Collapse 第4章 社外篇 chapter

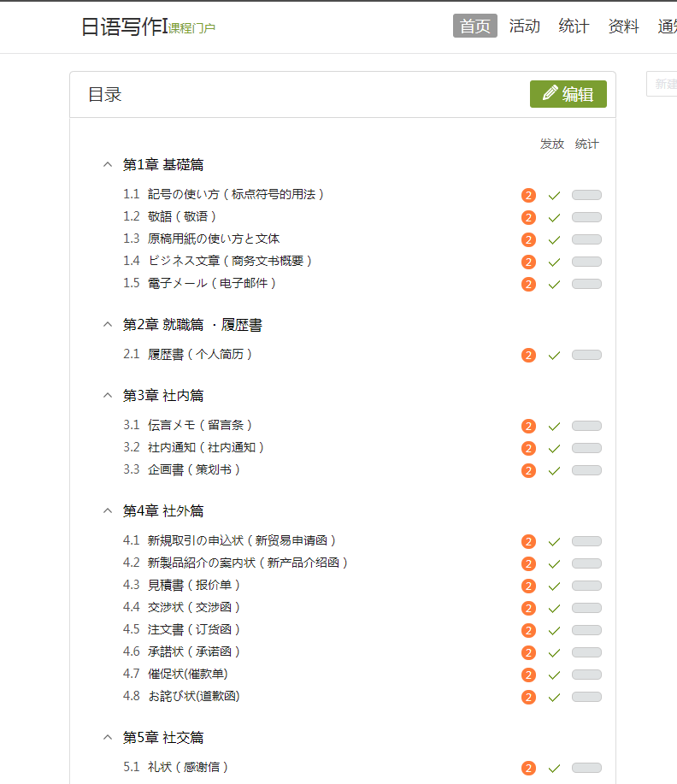108,510
